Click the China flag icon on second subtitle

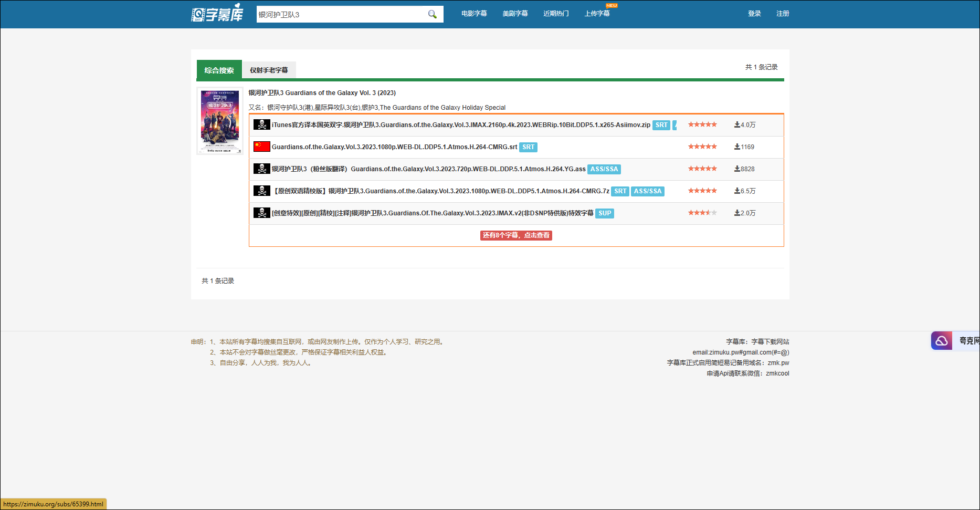261,147
